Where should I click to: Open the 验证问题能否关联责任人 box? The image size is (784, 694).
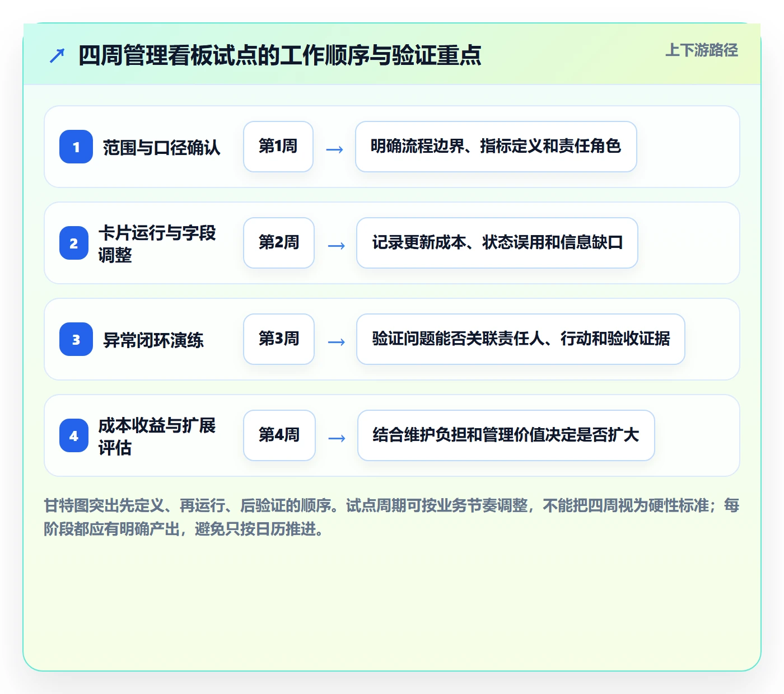[x=521, y=339]
